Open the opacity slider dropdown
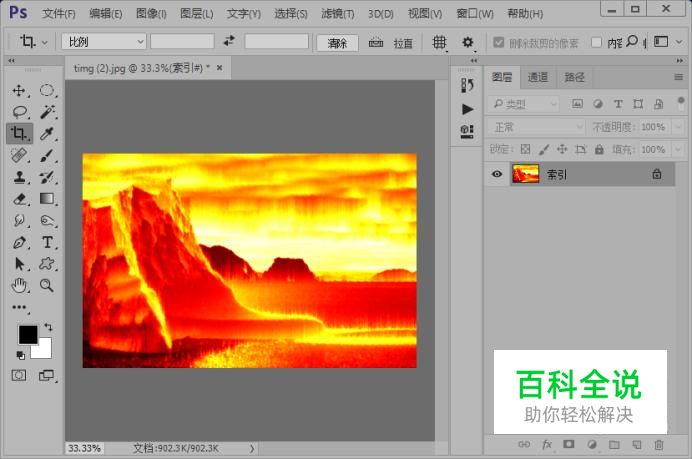This screenshot has width=692, height=459. (x=678, y=127)
